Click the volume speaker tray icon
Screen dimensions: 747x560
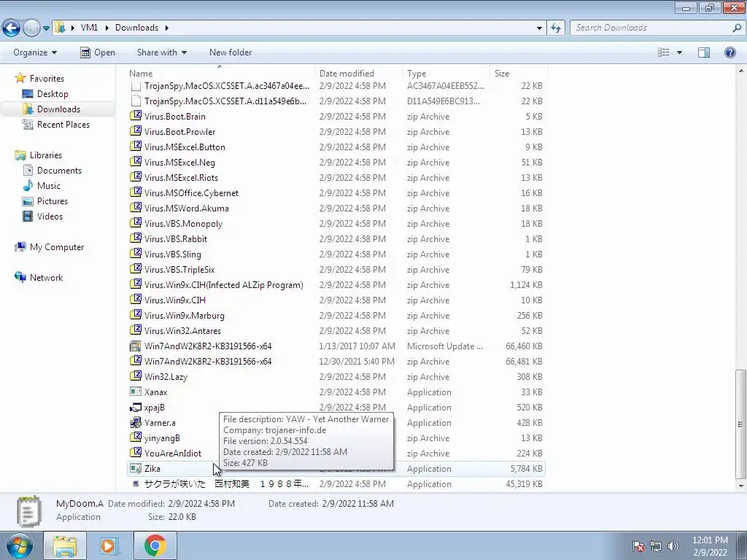[673, 546]
